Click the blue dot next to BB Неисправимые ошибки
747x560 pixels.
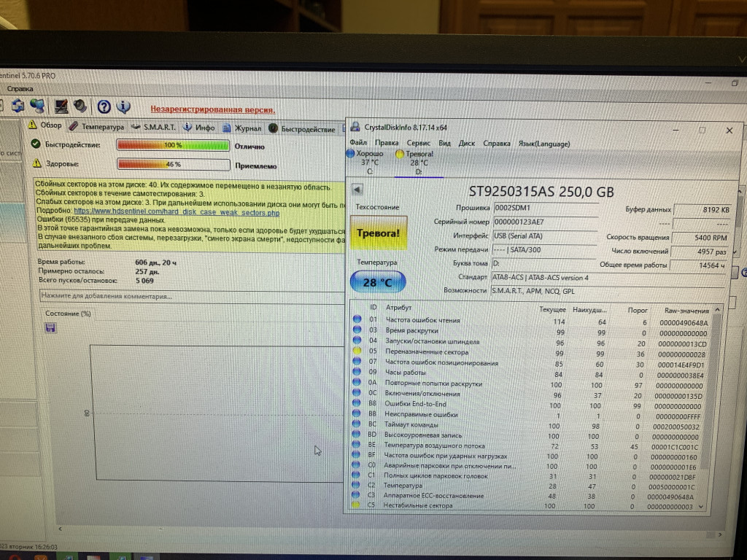pos(356,413)
